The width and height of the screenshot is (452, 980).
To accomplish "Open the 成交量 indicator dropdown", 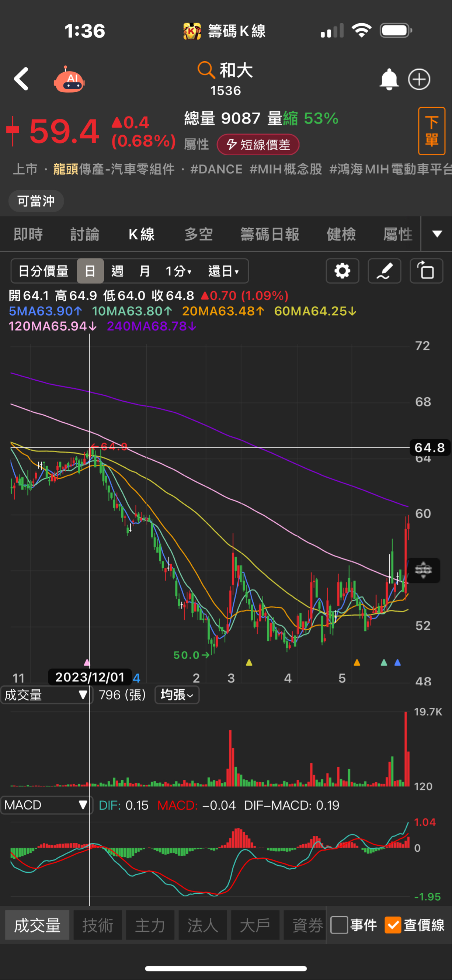I will tap(46, 695).
